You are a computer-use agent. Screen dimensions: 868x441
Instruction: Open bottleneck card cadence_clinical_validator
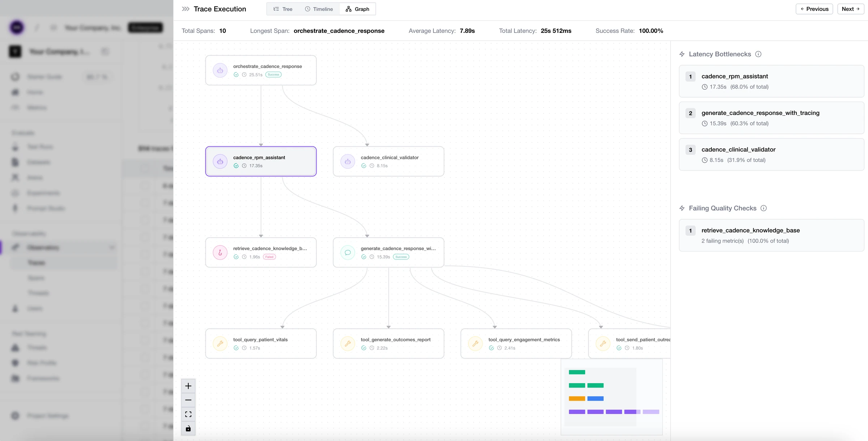tap(771, 154)
